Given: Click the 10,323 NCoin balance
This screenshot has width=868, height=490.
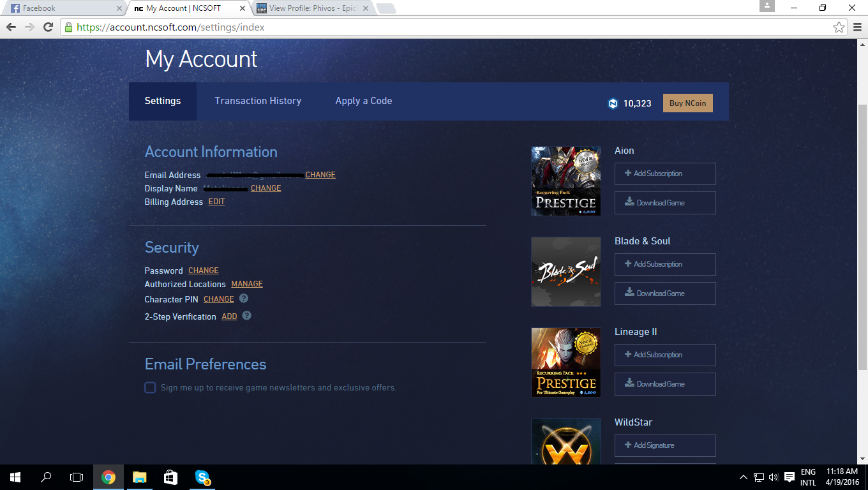Looking at the screenshot, I should click(x=637, y=103).
